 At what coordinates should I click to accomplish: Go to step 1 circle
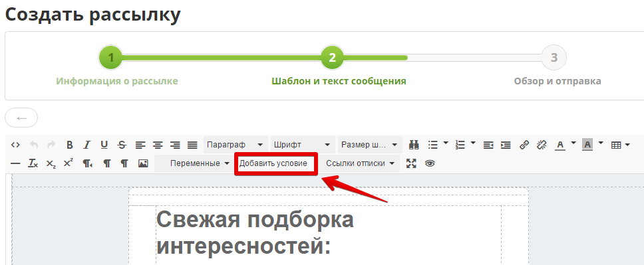(x=111, y=57)
